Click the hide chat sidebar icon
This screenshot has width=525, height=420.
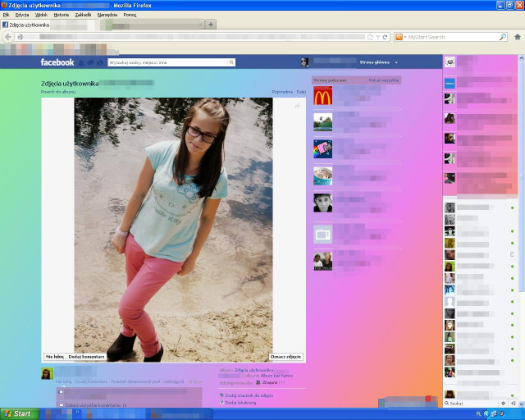tap(513, 404)
